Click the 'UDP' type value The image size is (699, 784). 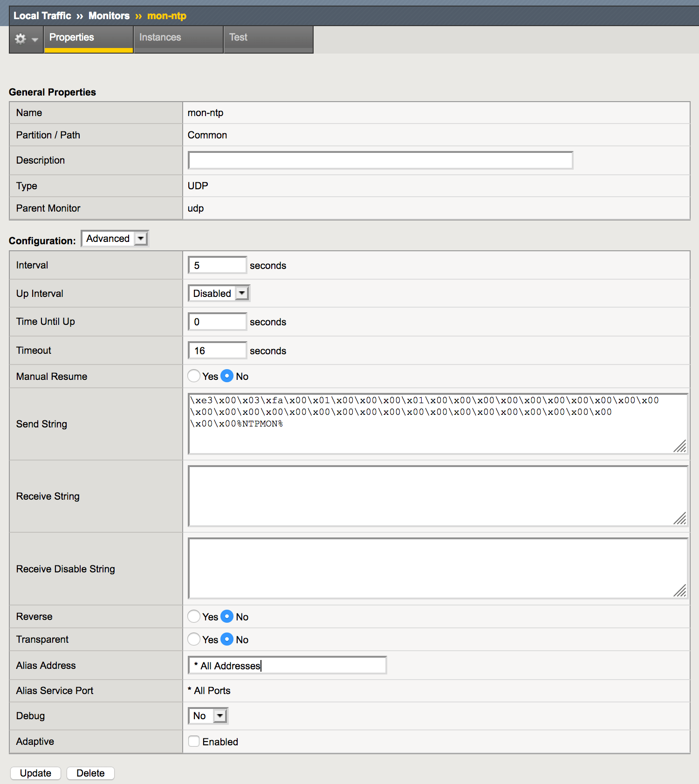[198, 186]
